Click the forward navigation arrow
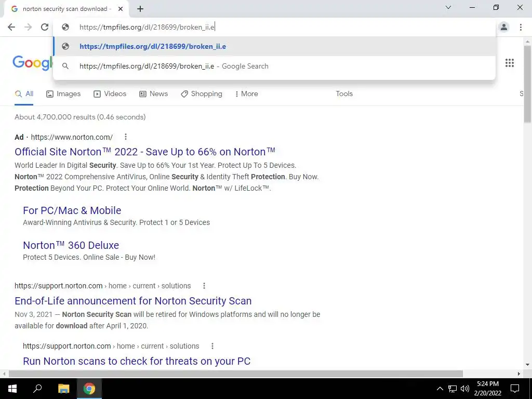This screenshot has width=532, height=399. tap(28, 27)
